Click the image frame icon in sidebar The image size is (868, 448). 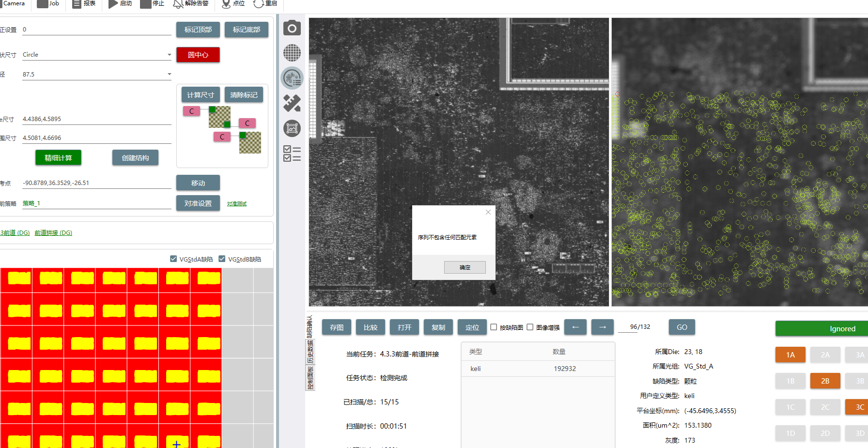tap(292, 128)
